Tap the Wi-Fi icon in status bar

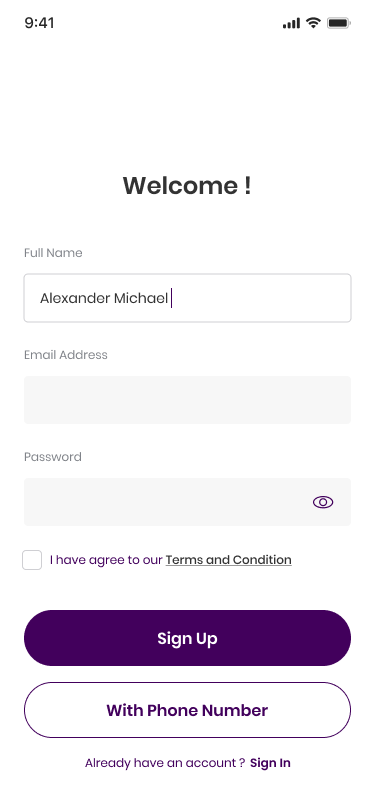pyautogui.click(x=313, y=23)
